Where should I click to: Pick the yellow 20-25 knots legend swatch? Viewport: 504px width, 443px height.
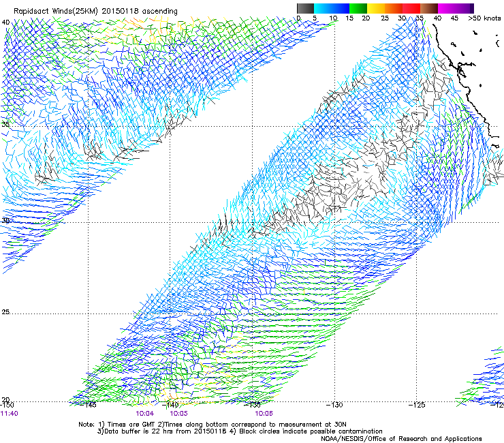point(376,8)
